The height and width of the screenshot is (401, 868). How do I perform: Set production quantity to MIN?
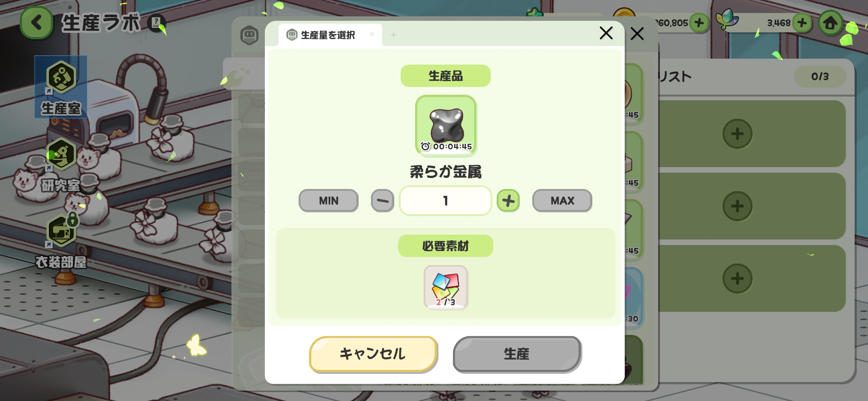(x=329, y=201)
